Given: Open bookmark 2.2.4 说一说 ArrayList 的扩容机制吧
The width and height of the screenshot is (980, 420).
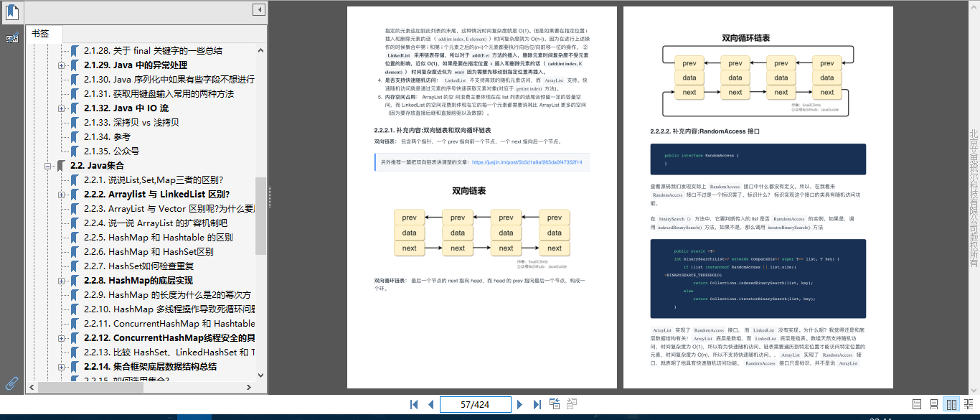Looking at the screenshot, I should tap(155, 223).
